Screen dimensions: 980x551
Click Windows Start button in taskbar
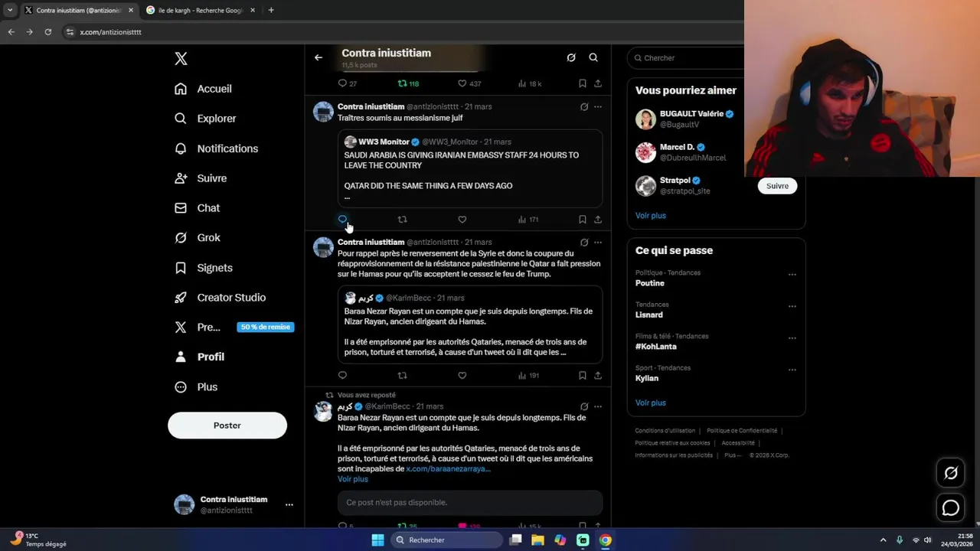(x=378, y=540)
